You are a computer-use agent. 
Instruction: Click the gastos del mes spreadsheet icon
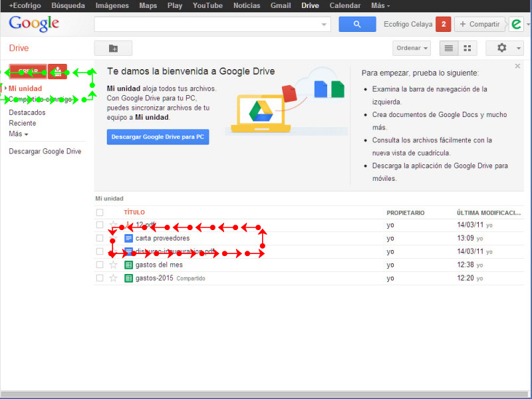[x=128, y=265]
